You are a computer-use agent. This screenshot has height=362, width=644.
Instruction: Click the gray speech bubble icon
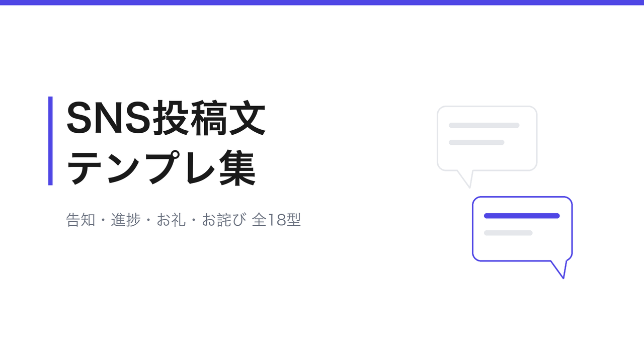(x=487, y=146)
